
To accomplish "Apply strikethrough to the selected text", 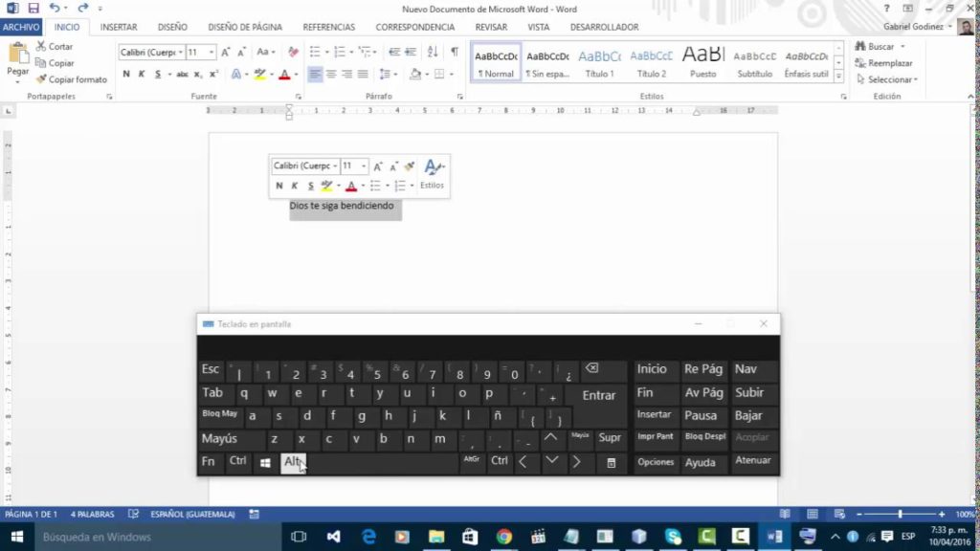I will (x=182, y=73).
